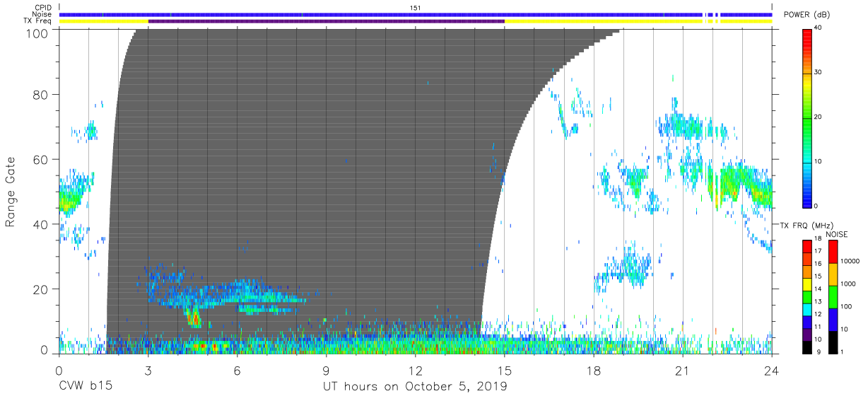Click the black bottom segment of the NOISE color bar
This screenshot has height=401, width=868.
(x=834, y=341)
